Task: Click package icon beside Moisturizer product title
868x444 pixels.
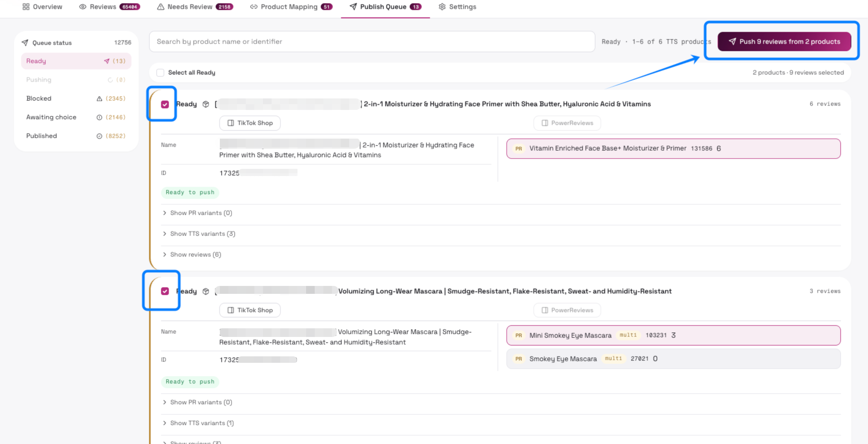Action: pyautogui.click(x=206, y=104)
